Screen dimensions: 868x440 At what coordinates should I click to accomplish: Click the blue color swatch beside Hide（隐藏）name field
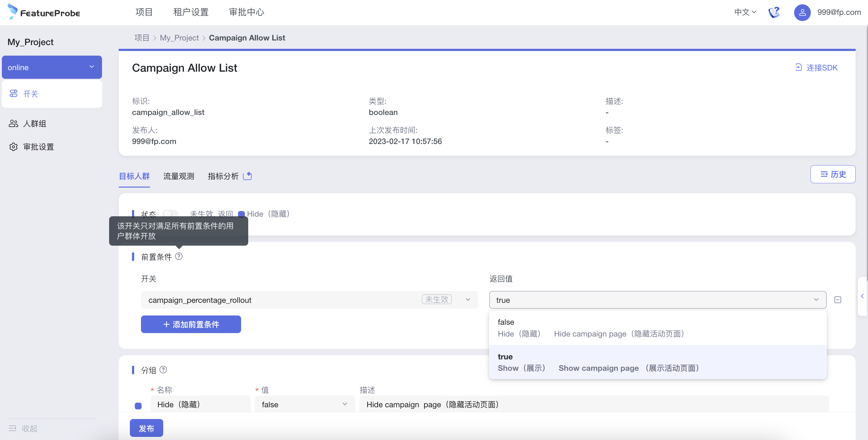click(138, 406)
